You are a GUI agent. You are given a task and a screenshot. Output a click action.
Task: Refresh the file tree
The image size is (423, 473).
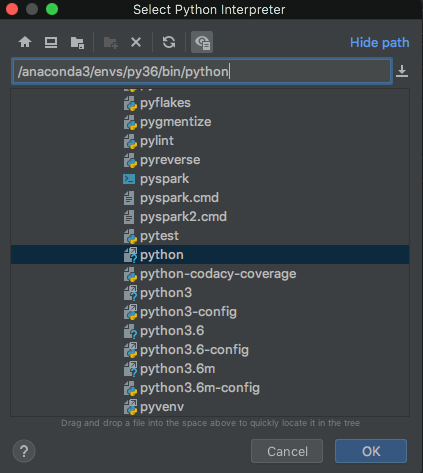[169, 42]
